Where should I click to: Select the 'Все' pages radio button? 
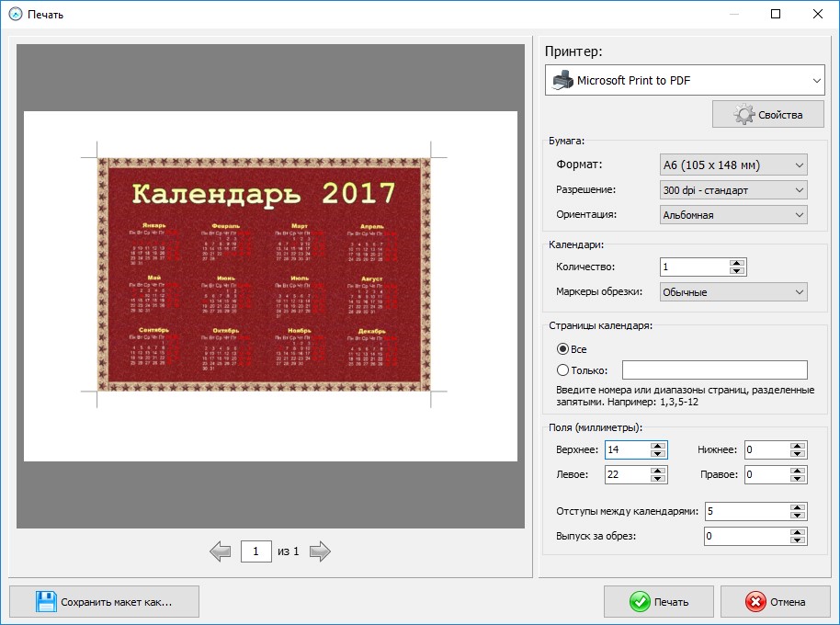pos(563,349)
